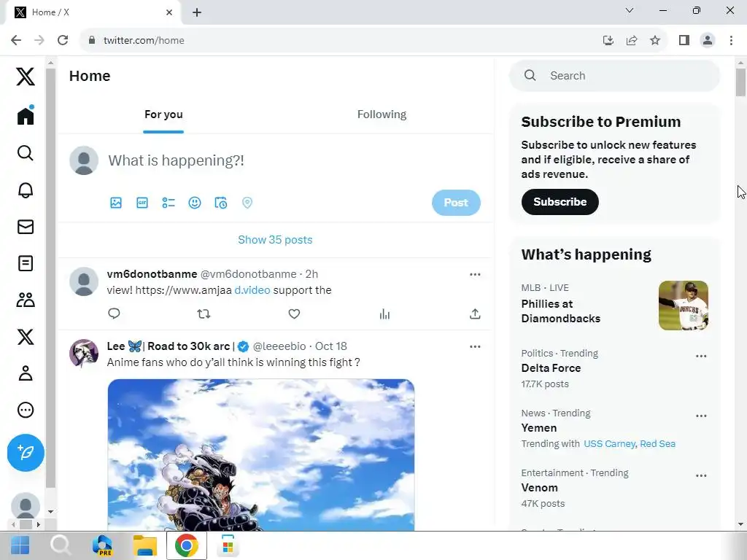This screenshot has width=747, height=560.
Task: Open a new browser tab
Action: [x=197, y=12]
